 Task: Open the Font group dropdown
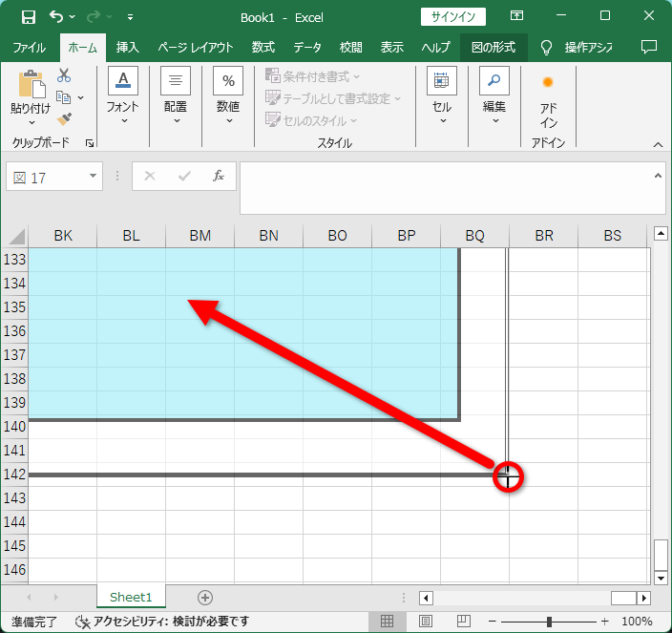(x=123, y=97)
